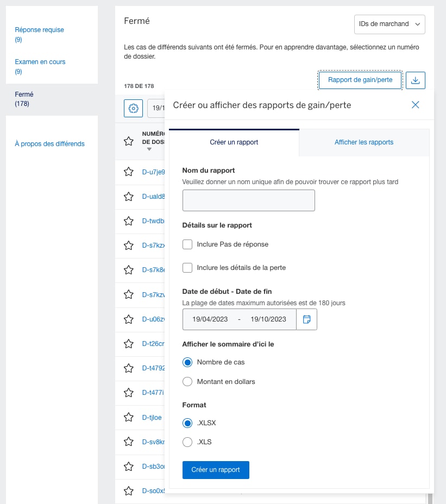
Task: Open the date range calendar icon
Action: 306,319
